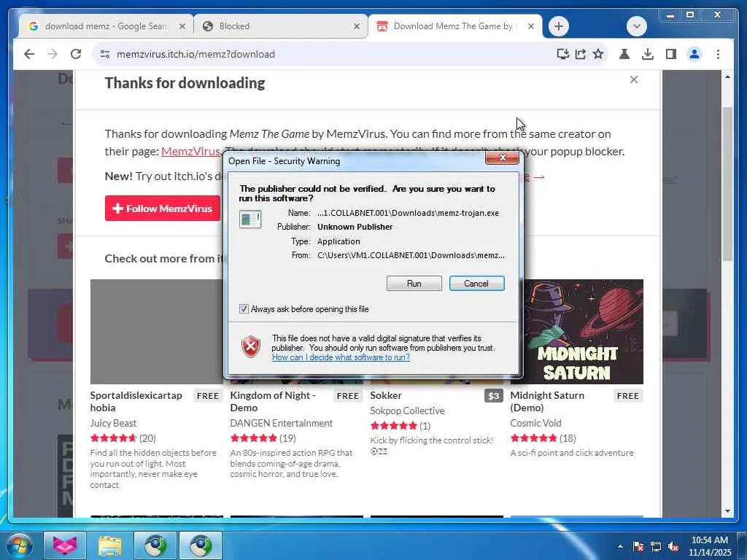This screenshot has height=560, width=747.
Task: Open Windows Explorer from taskbar
Action: (110, 545)
